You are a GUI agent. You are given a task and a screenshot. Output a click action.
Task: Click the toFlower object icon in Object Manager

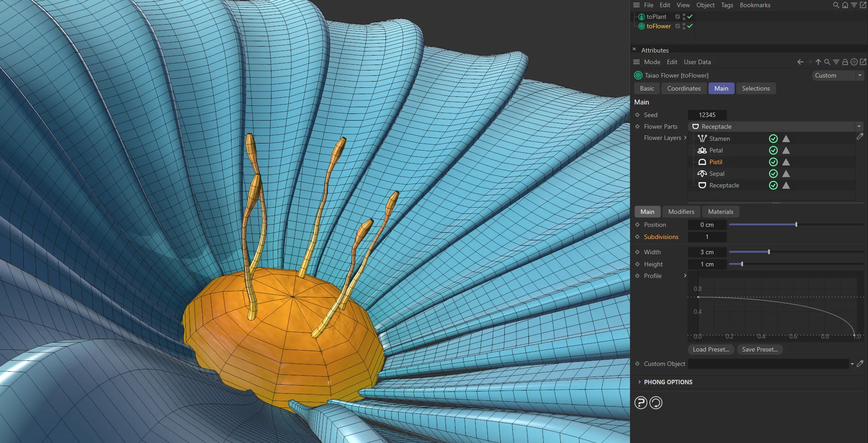[640, 26]
